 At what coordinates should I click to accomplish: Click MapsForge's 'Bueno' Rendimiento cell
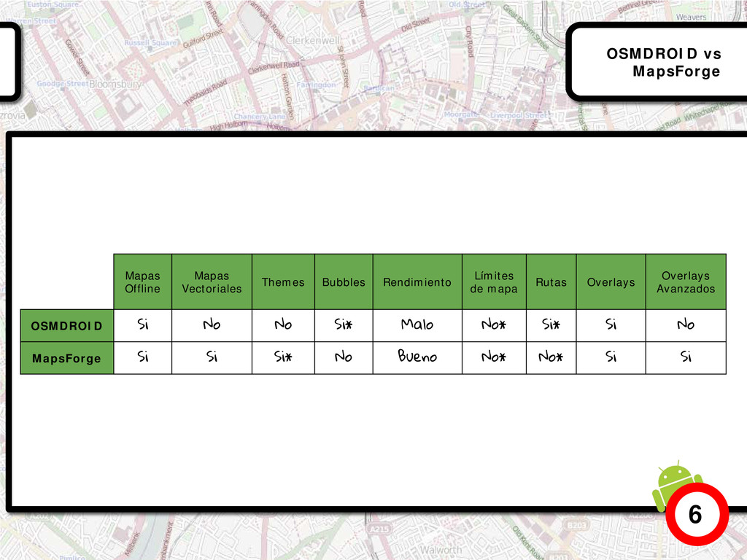(x=417, y=357)
